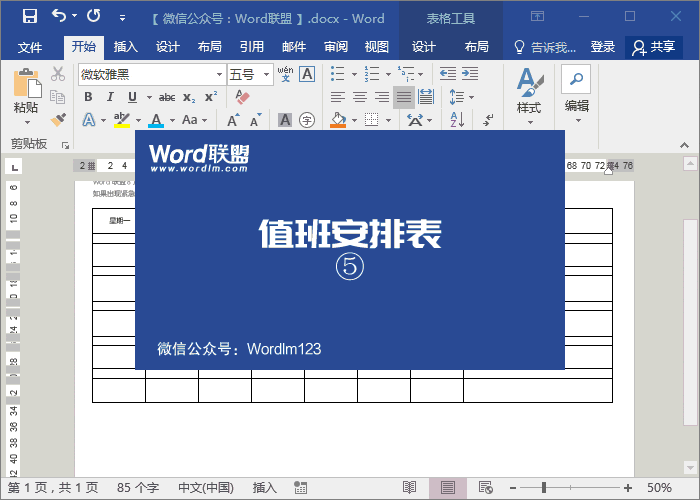Screen dimensions: 700x500
Task: Open the change case Aa dropdown
Action: coord(195,120)
